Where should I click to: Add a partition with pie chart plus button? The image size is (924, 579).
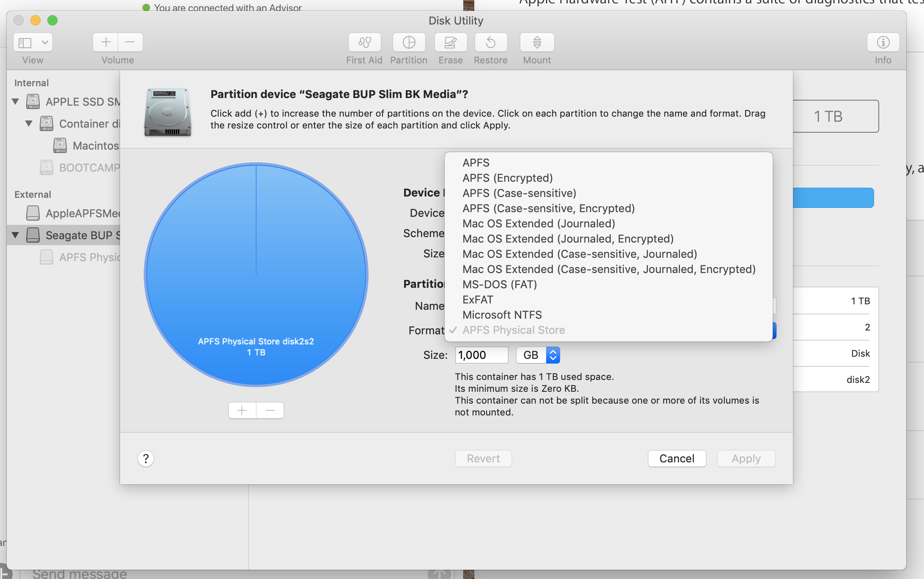242,410
